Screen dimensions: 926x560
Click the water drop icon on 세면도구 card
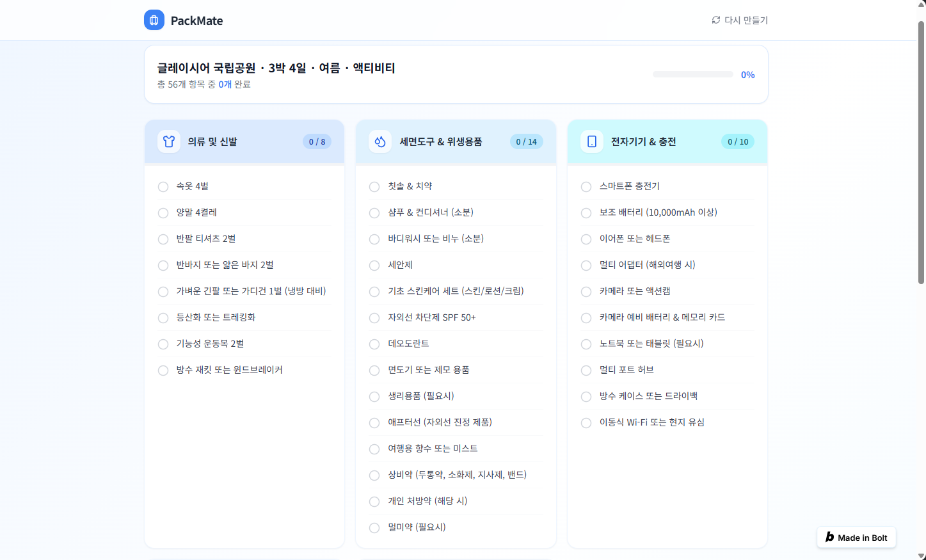380,141
